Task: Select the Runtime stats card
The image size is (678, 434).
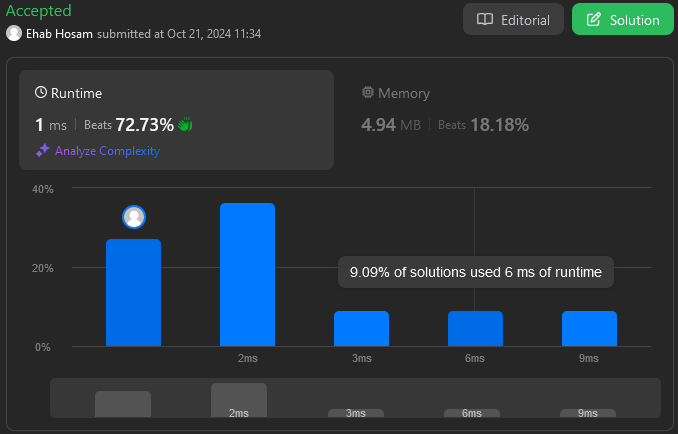Action: [x=176, y=120]
